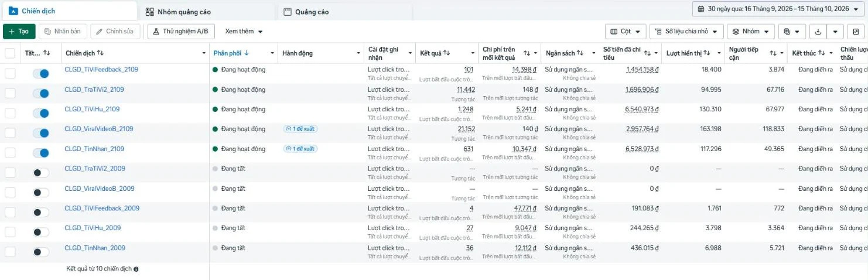
Task: Open the reports chart icon button
Action: coord(856,31)
